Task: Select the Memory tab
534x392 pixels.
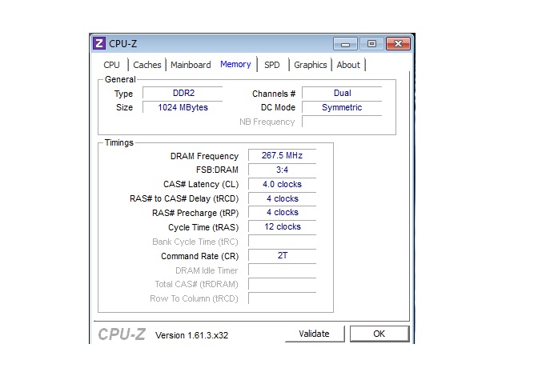Action: click(235, 64)
